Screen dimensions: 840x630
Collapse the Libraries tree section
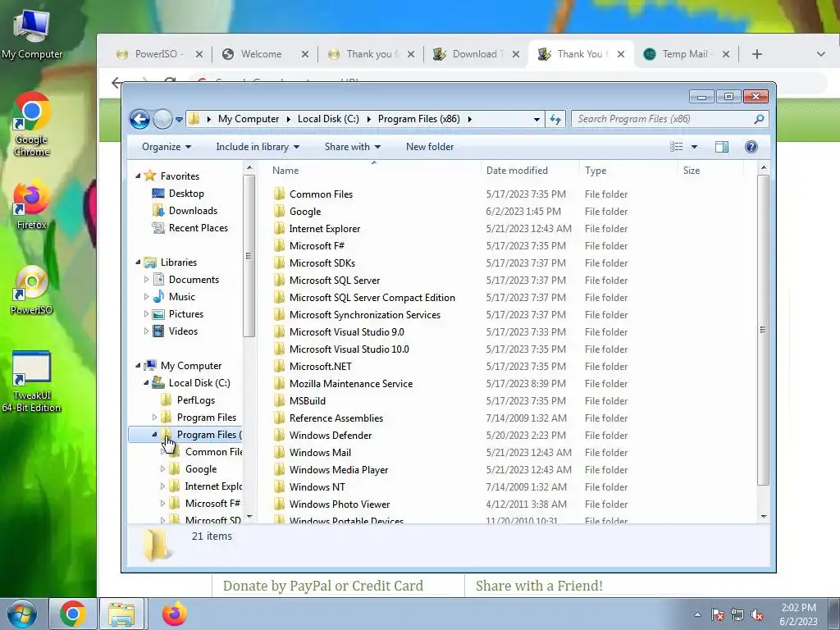138,262
